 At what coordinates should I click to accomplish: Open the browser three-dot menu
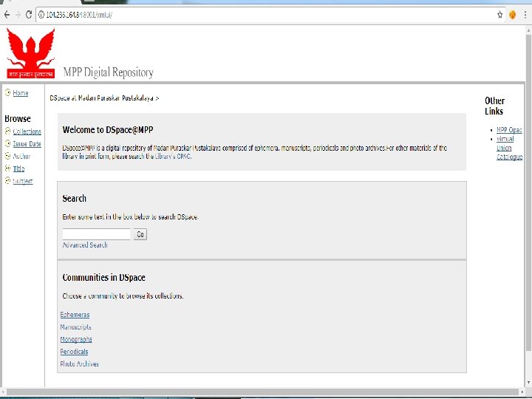click(x=525, y=15)
